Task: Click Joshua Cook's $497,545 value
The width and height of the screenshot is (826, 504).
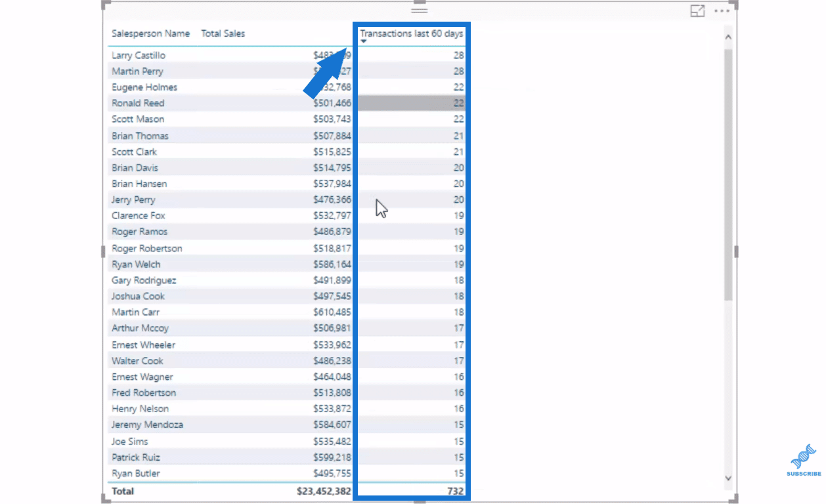Action: pyautogui.click(x=332, y=296)
